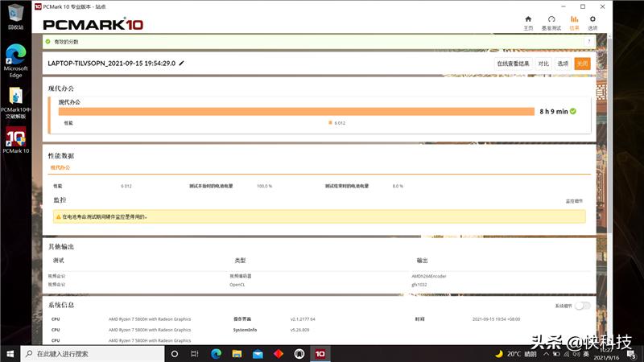Click the question mark help button

pos(589,42)
